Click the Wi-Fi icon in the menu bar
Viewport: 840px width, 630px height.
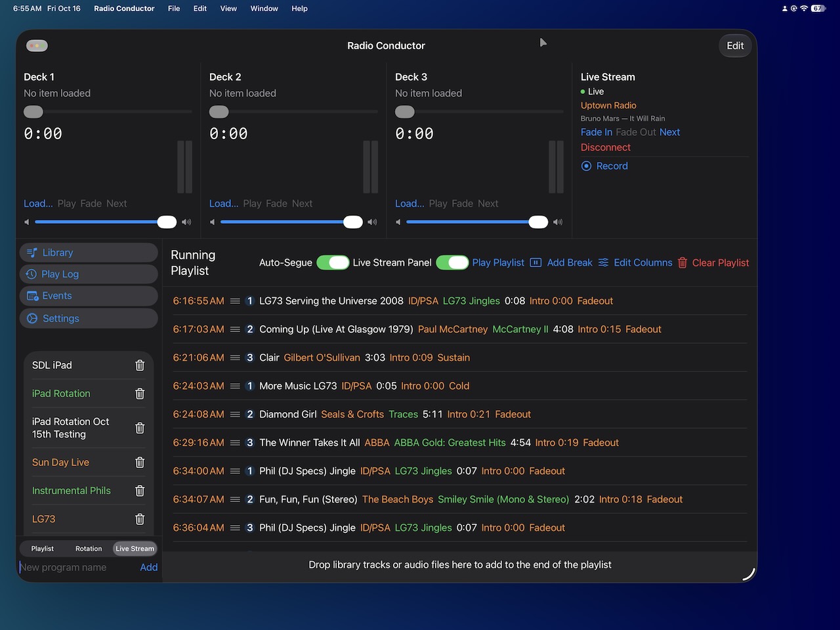804,9
